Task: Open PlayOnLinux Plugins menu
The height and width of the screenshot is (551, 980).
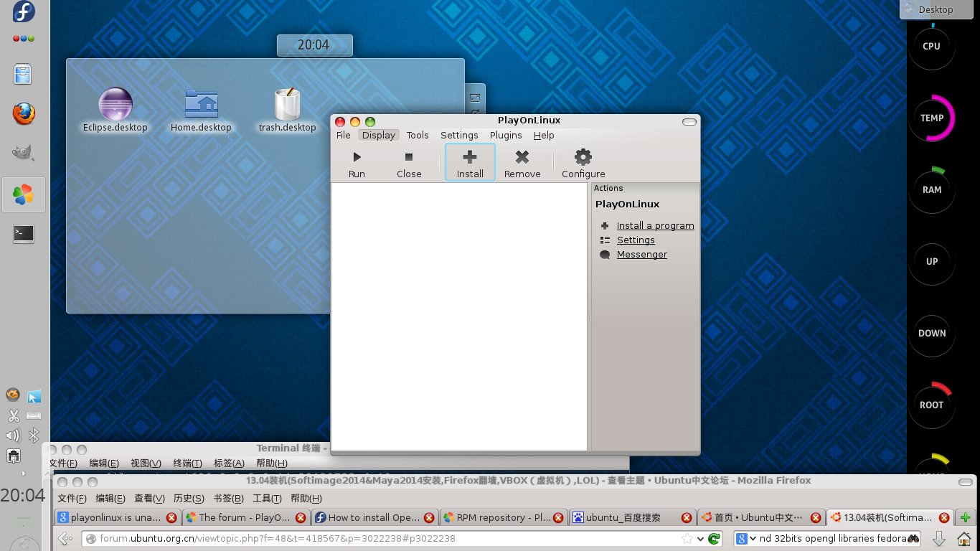Action: tap(506, 135)
